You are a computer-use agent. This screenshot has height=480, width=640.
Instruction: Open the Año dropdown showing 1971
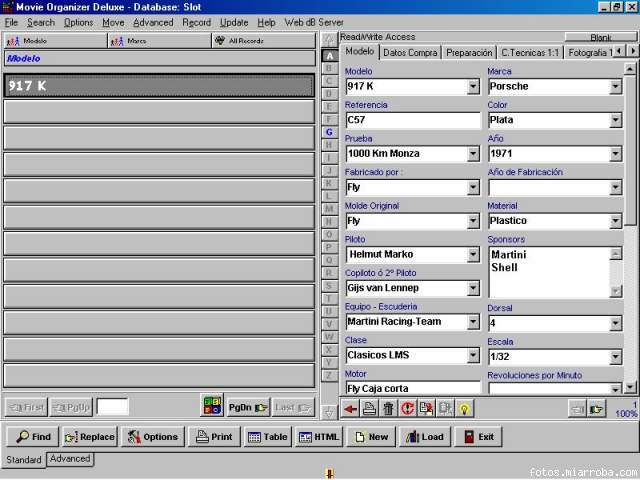click(616, 154)
